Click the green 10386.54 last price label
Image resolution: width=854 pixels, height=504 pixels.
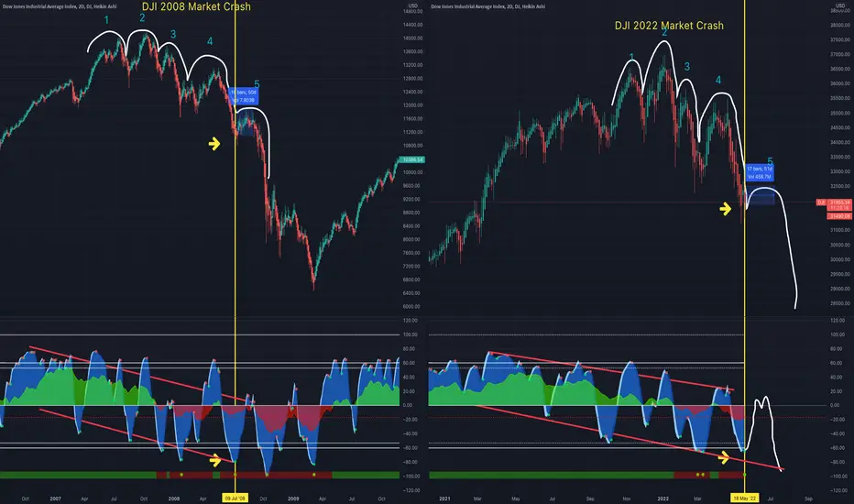(x=412, y=159)
